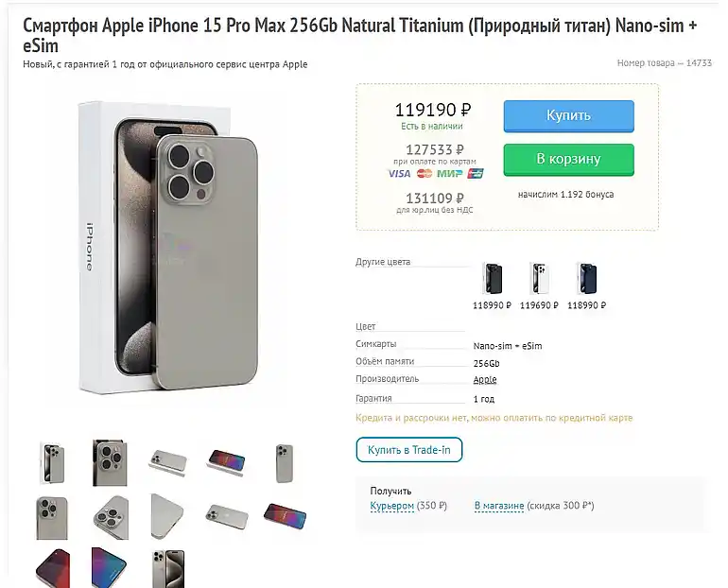Select the black titanium color option
The width and height of the screenshot is (728, 588).
point(492,279)
